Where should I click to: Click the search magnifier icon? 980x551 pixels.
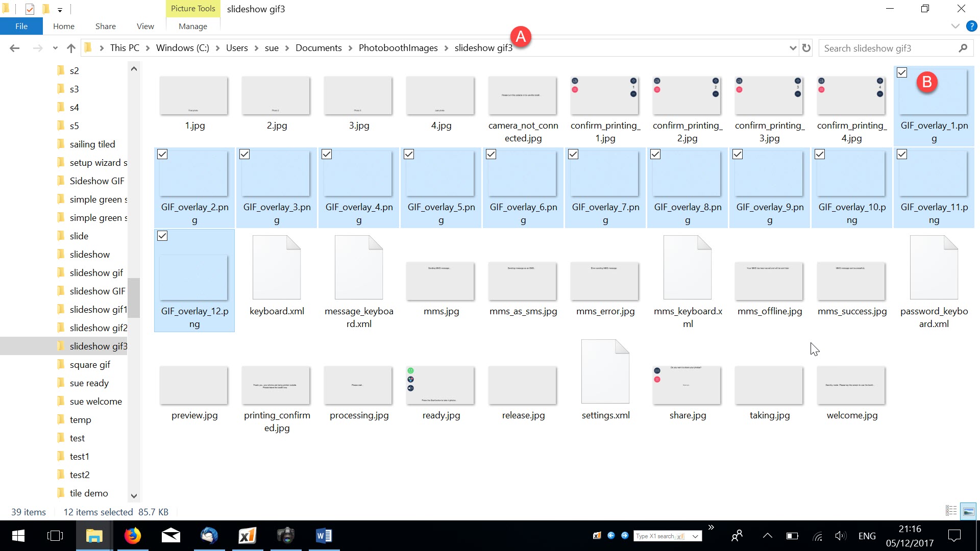(x=963, y=48)
